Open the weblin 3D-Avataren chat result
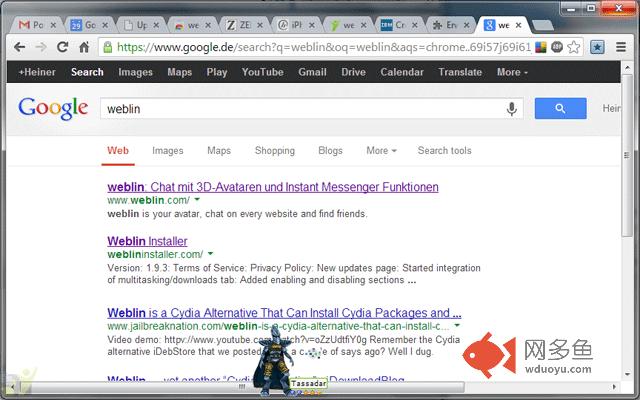The width and height of the screenshot is (640, 400). (x=272, y=187)
